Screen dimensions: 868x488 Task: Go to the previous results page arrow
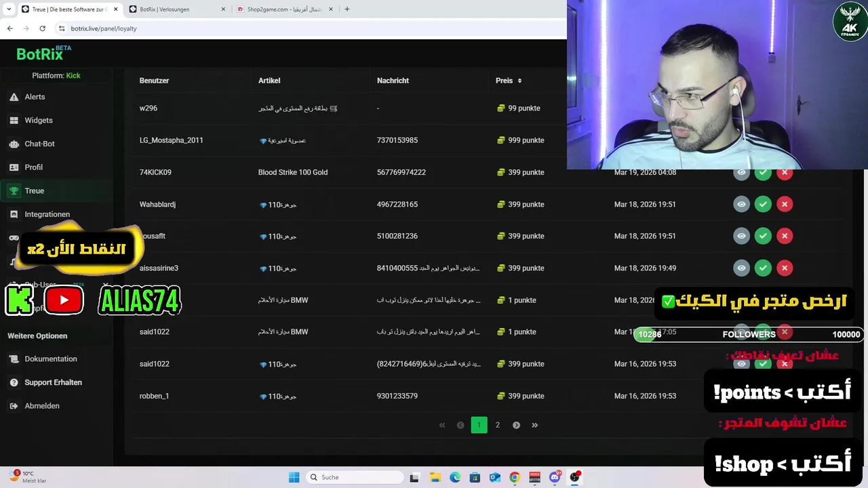click(460, 425)
